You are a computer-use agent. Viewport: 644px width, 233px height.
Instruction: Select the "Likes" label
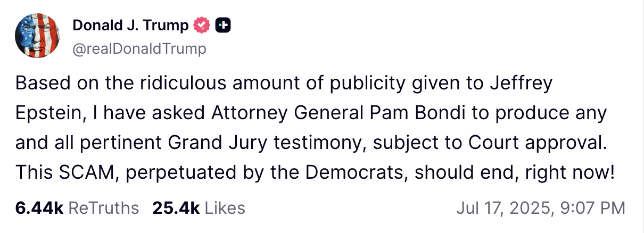(x=225, y=208)
